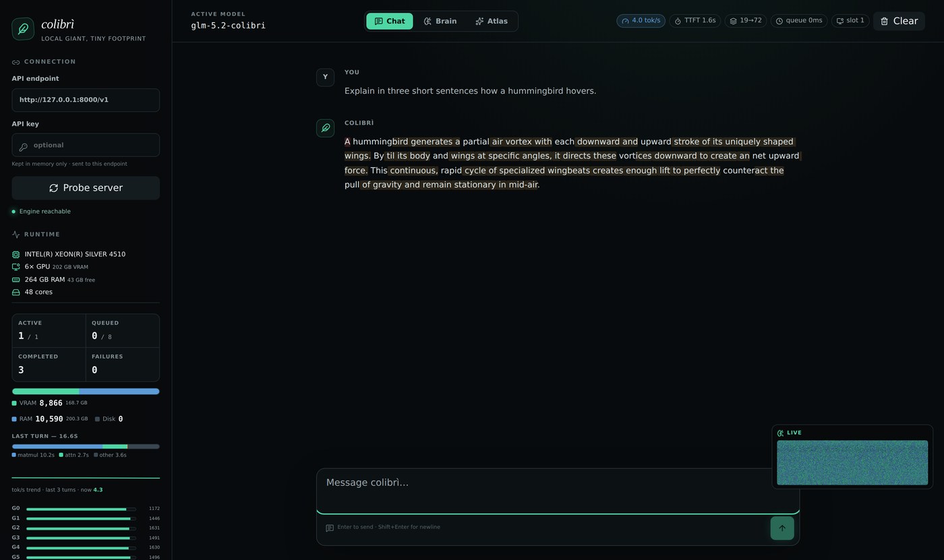944x560 pixels.
Task: Clear the conversation with Clear button
Action: (x=899, y=21)
